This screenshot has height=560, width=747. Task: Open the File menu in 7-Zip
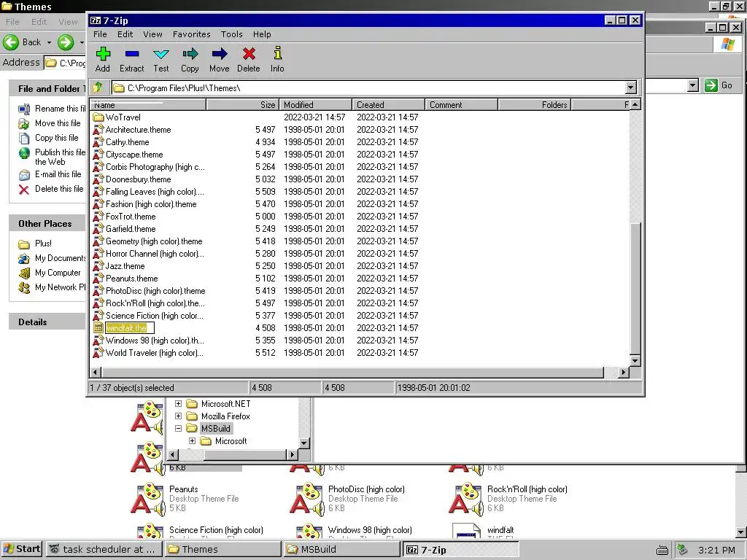pos(100,34)
